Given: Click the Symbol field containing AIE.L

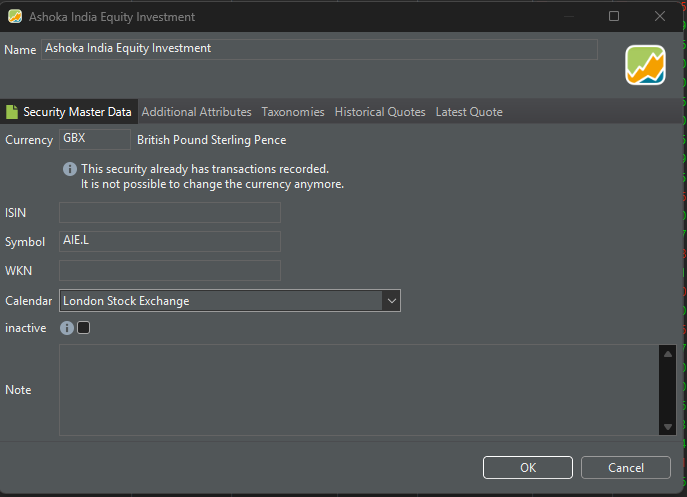Looking at the screenshot, I should [x=170, y=241].
